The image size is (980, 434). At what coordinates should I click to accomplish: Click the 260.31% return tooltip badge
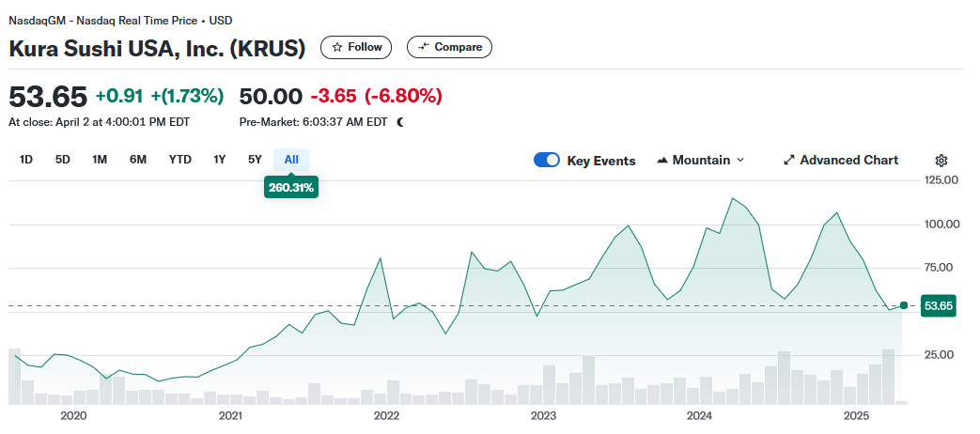tap(291, 187)
